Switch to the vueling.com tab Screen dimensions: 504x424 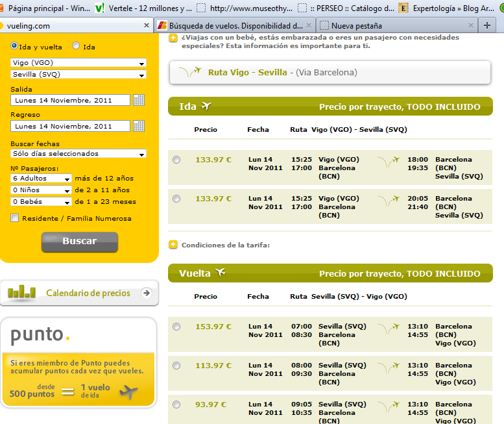point(76,26)
